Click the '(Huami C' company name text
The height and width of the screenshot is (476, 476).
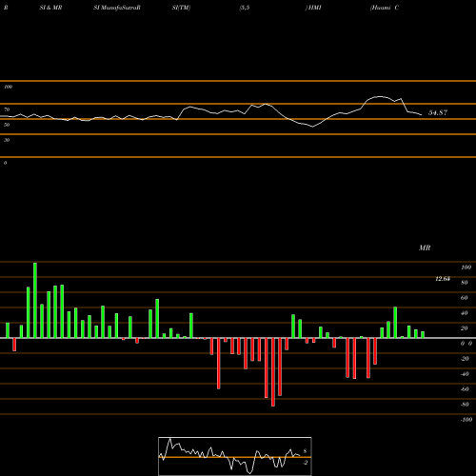tap(385, 8)
